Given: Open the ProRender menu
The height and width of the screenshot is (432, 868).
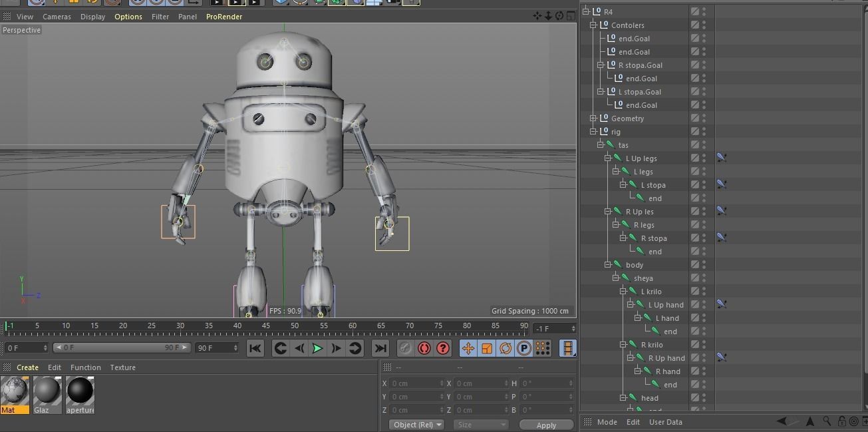Looking at the screenshot, I should click(224, 17).
